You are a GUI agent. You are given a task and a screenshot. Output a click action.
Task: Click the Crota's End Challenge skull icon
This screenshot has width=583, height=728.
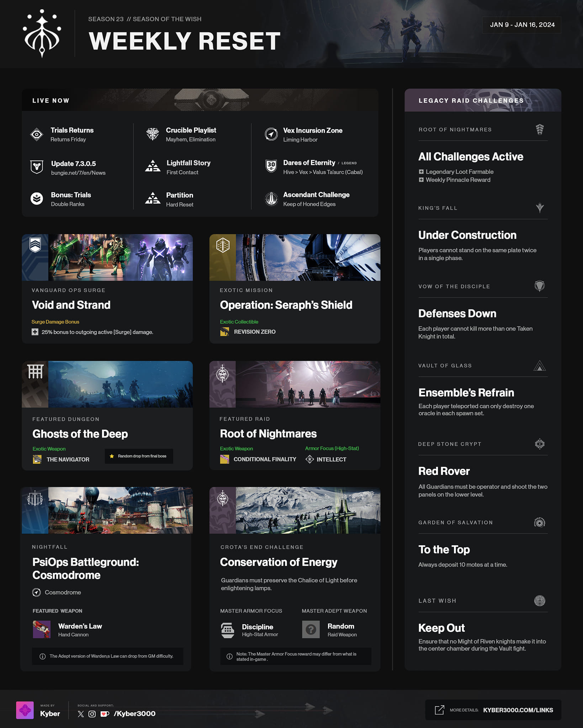pyautogui.click(x=223, y=498)
